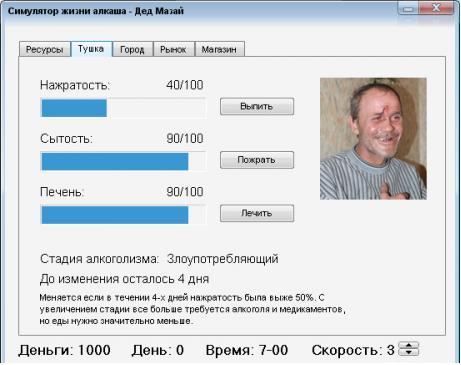The height and width of the screenshot is (365, 461).
Task: Click the День: 0 counter label
Action: click(158, 350)
